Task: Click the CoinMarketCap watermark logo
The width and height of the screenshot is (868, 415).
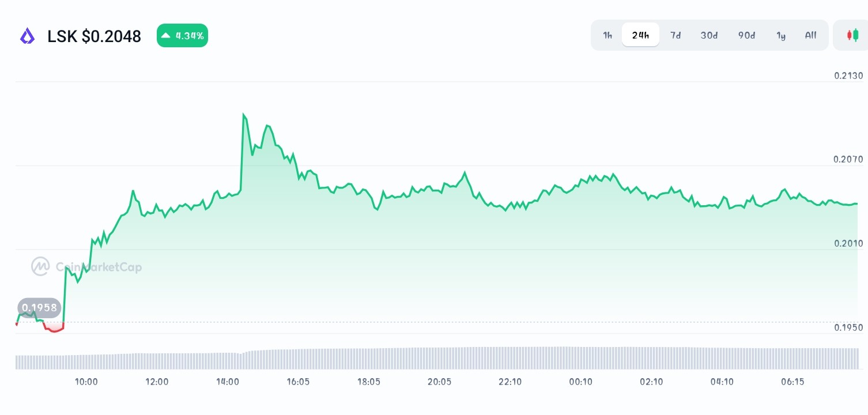Action: click(40, 266)
